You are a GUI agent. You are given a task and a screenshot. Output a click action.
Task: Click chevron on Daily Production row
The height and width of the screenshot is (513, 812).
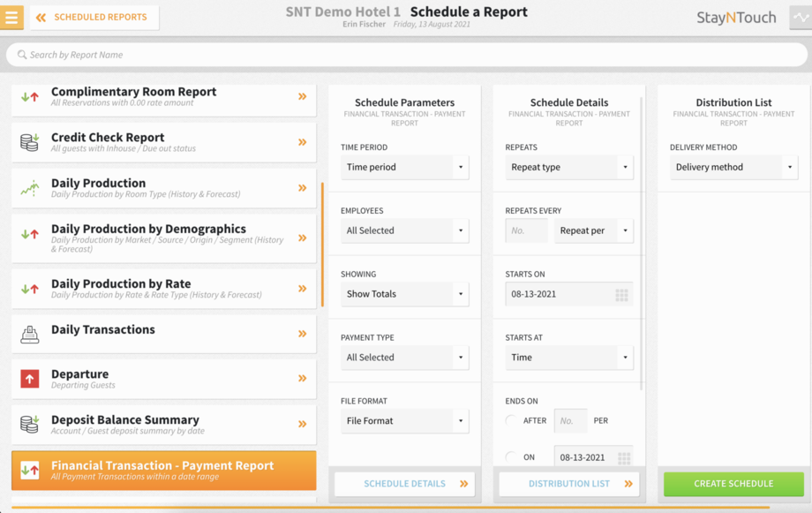click(303, 187)
